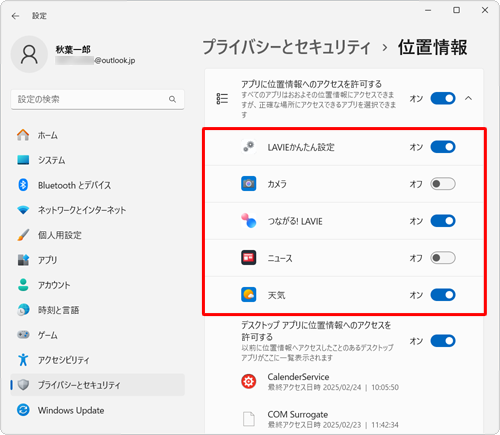Click the システム monitor icon
The image size is (500, 435).
pyautogui.click(x=23, y=160)
